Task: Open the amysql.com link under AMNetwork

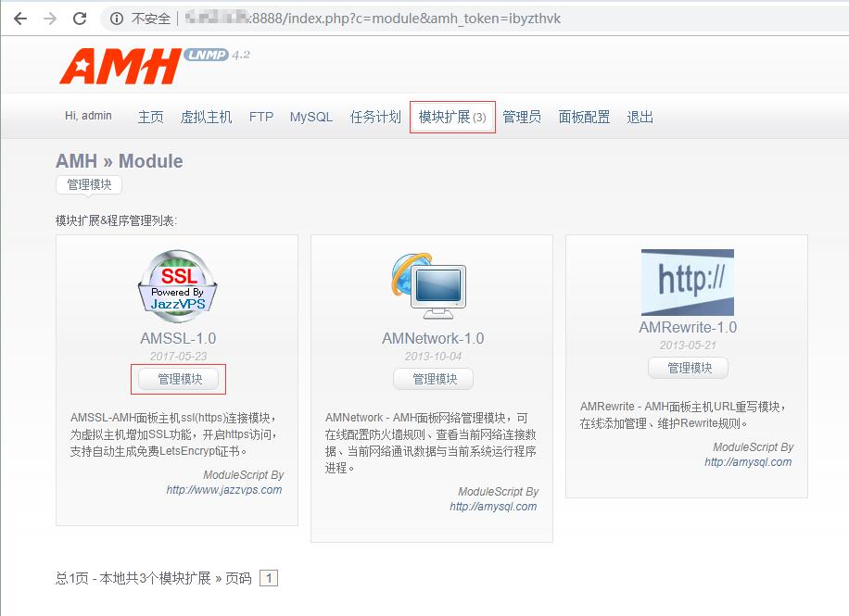Action: point(493,507)
